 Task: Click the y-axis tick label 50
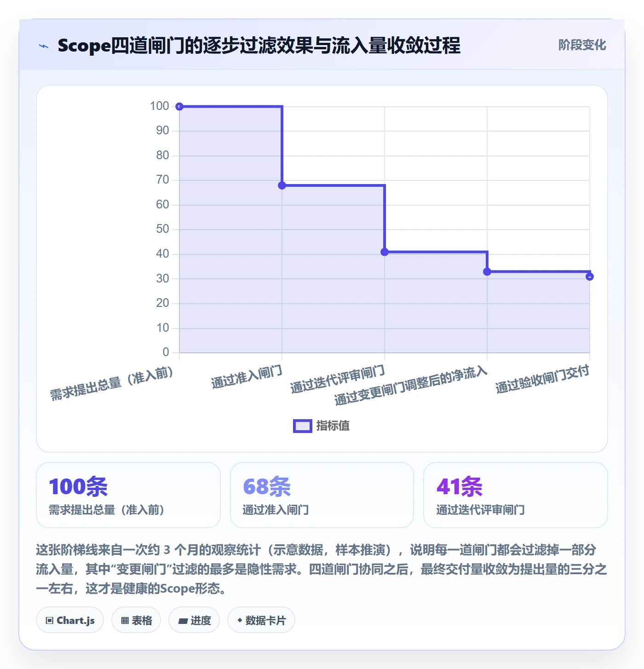[x=163, y=229]
